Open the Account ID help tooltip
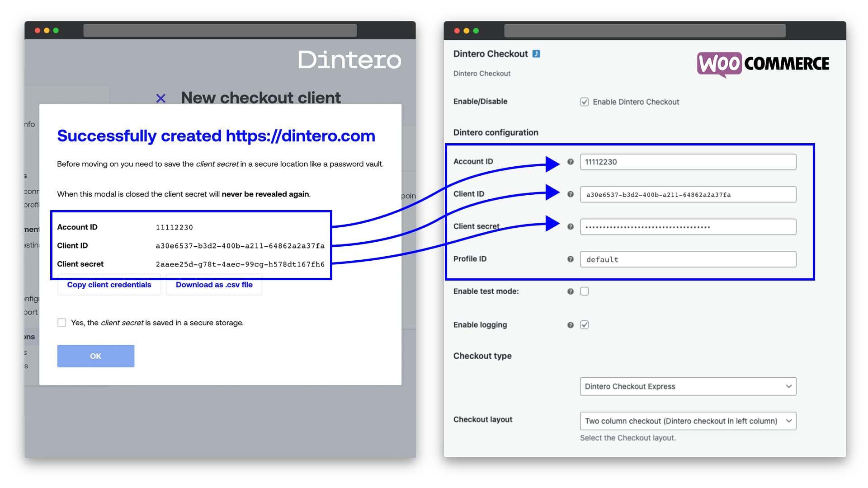The height and width of the screenshot is (488, 868). (x=570, y=161)
